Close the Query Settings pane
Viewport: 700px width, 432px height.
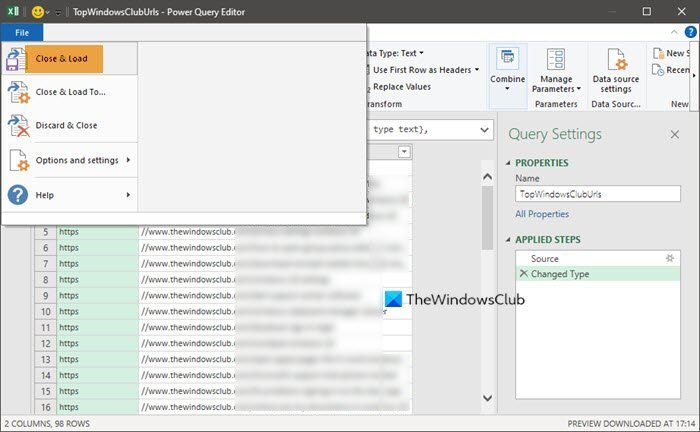[675, 134]
